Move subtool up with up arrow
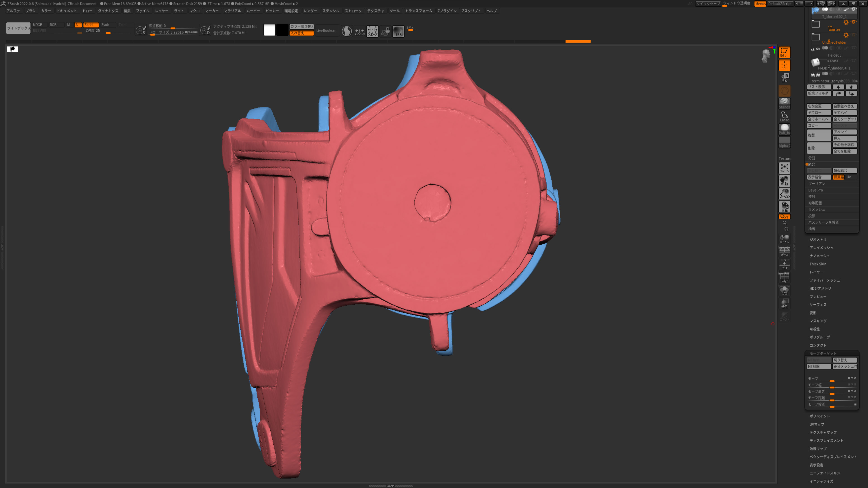 click(838, 87)
